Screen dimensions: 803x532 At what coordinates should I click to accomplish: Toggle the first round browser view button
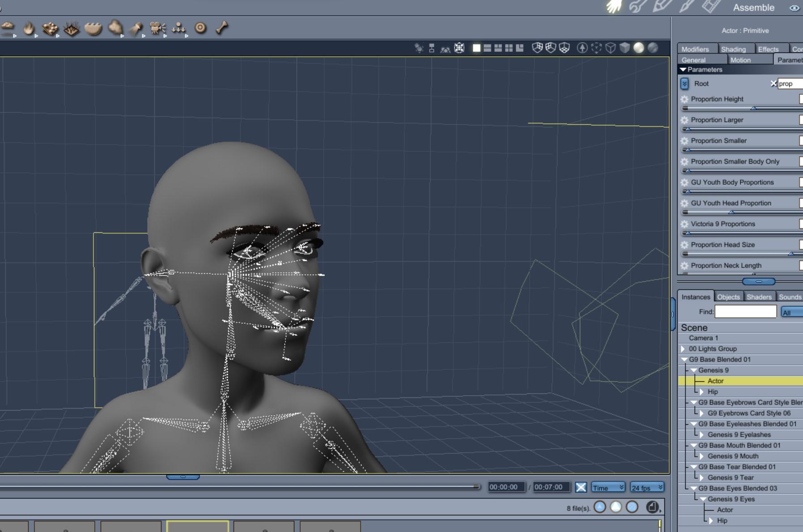[x=600, y=507]
